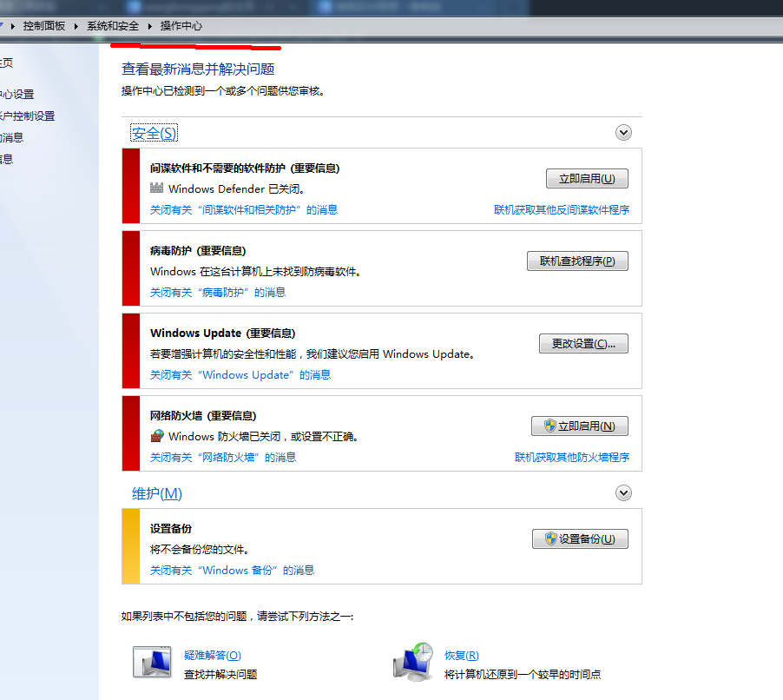Image resolution: width=783 pixels, height=700 pixels.
Task: Click the Windows Defender castle icon
Action: tap(156, 188)
